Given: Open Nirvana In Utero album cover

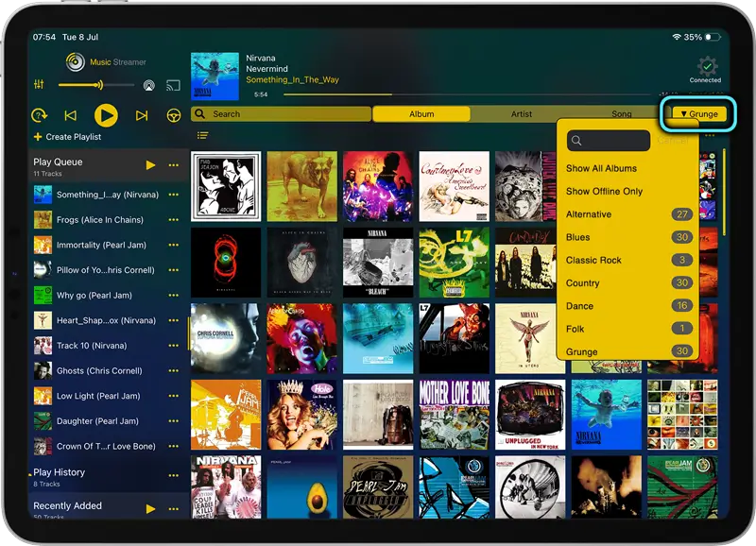Looking at the screenshot, I should (x=528, y=338).
